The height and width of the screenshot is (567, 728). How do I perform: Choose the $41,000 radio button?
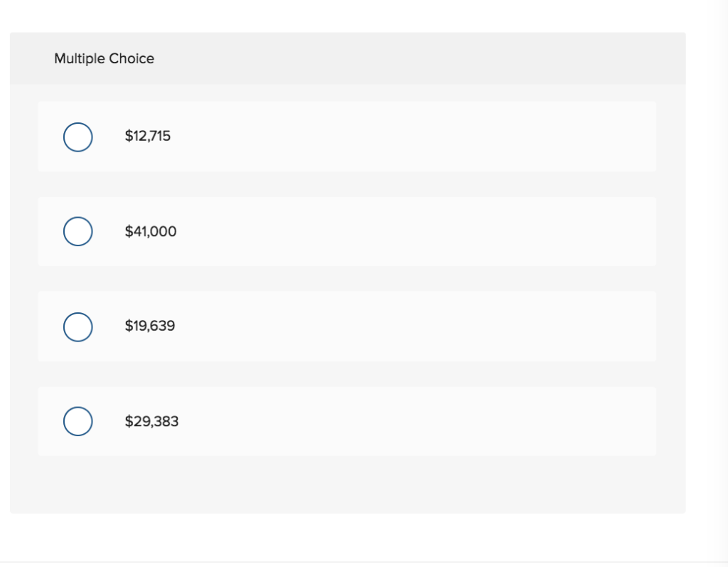coord(77,231)
